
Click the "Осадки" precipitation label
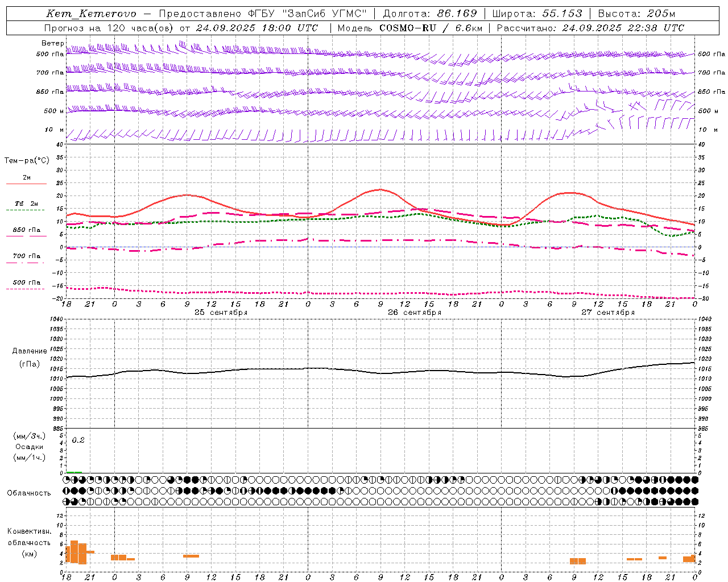(30, 447)
